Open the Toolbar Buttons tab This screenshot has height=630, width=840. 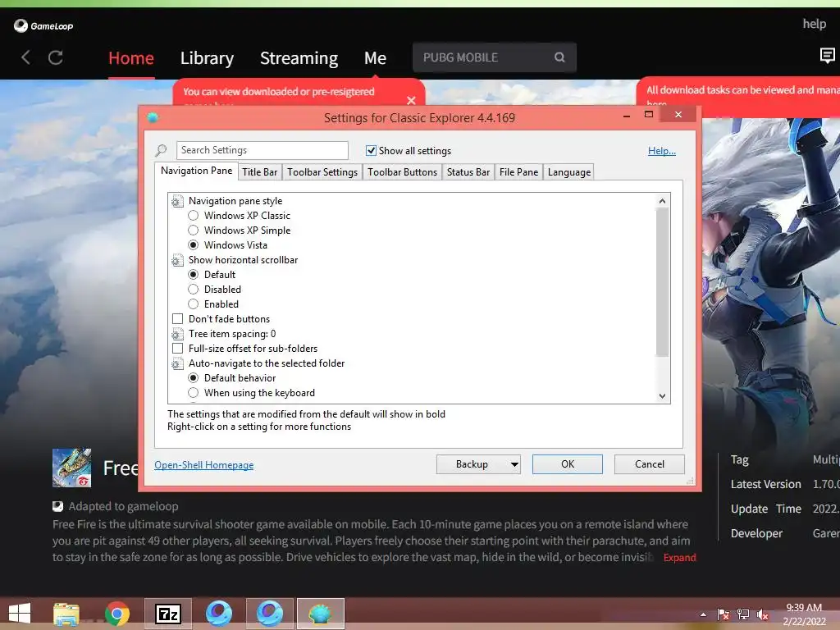click(402, 172)
